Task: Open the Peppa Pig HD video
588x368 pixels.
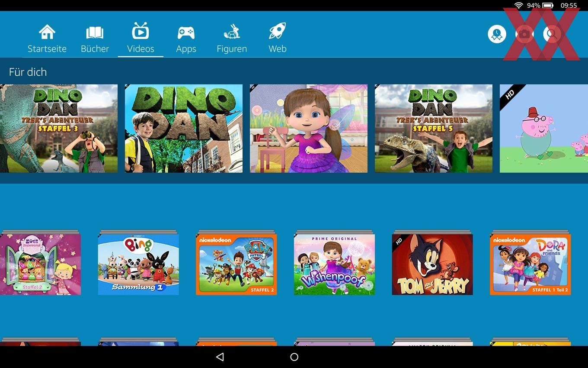Action: pyautogui.click(x=544, y=129)
